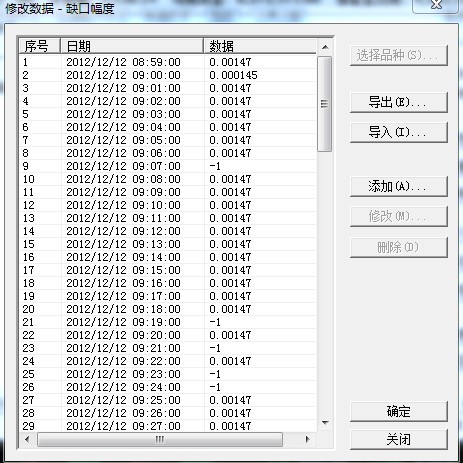Click the -1 value in row 9
This screenshot has height=463, width=463.
215,166
